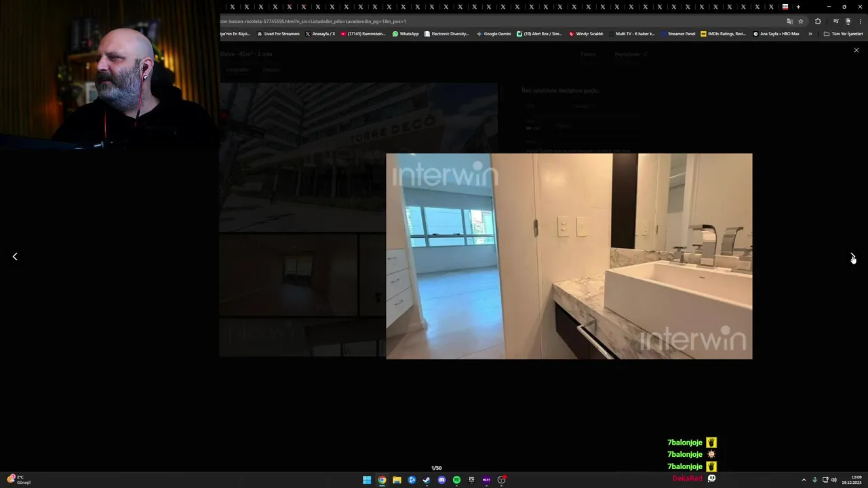This screenshot has height=488, width=868.
Task: Click the 1/50 photo counter
Action: click(437, 468)
